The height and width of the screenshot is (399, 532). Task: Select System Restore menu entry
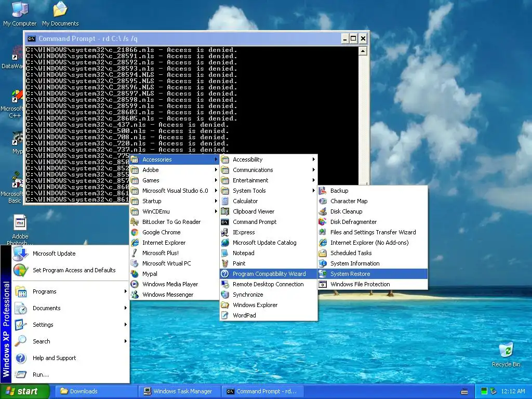pyautogui.click(x=373, y=274)
